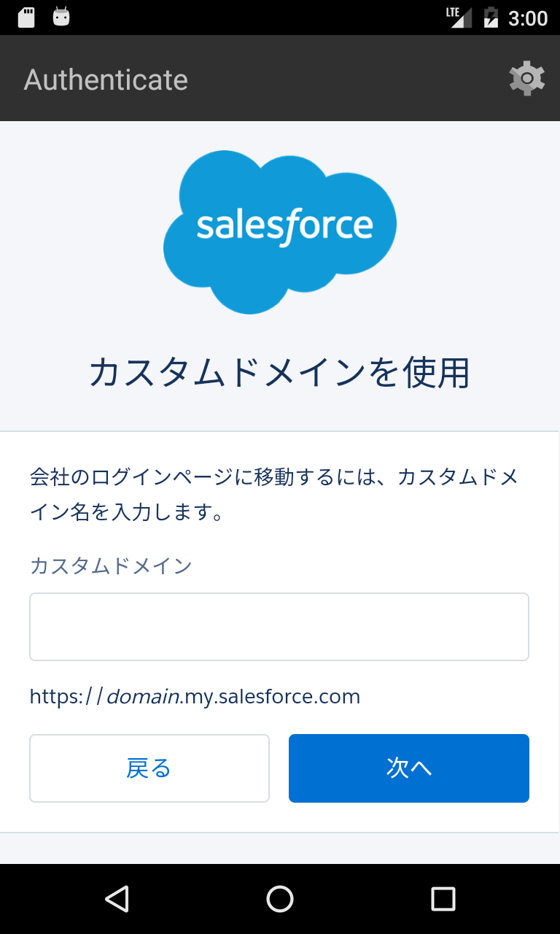The height and width of the screenshot is (934, 560).
Task: Click the カスタムドメイン field label
Action: [111, 566]
